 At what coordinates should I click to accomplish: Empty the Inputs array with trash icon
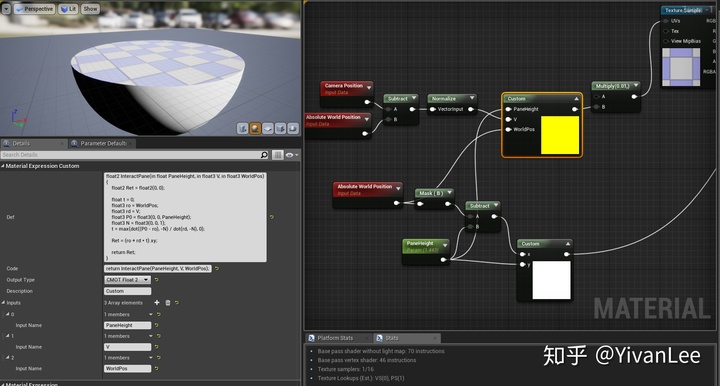168,302
